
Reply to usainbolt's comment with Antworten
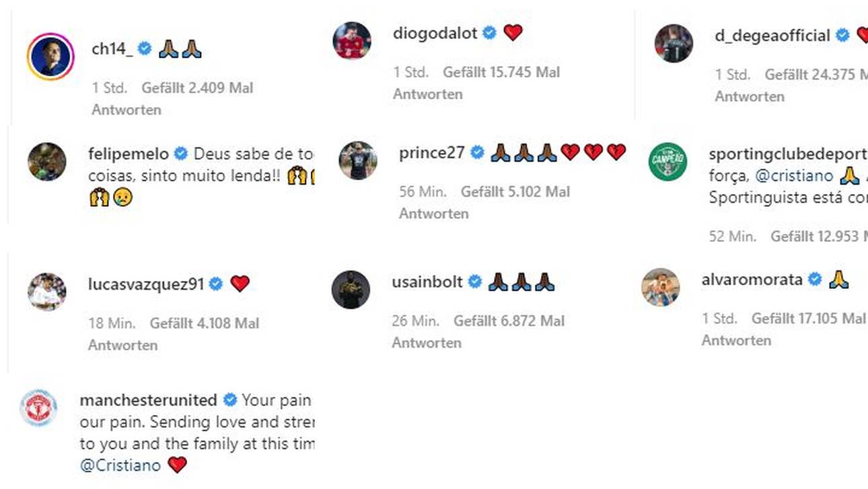427,343
